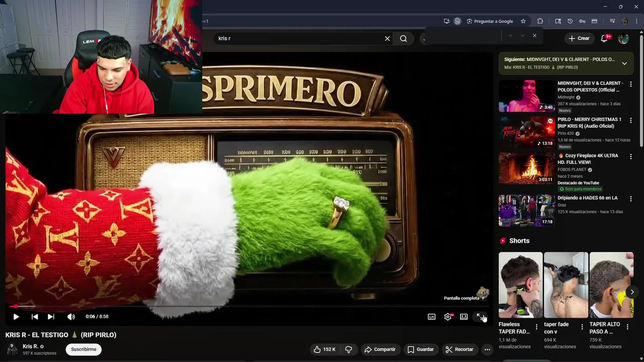Open YouTube account avatar menu

coord(623,38)
